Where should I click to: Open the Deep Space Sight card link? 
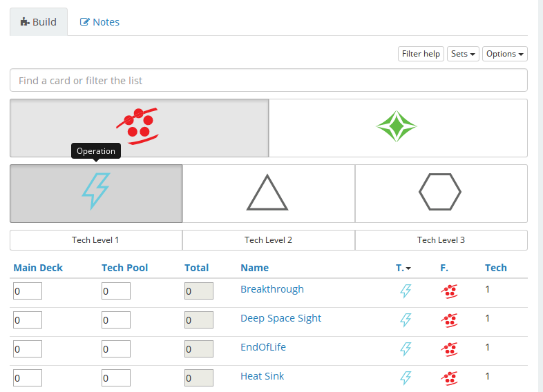click(x=281, y=318)
